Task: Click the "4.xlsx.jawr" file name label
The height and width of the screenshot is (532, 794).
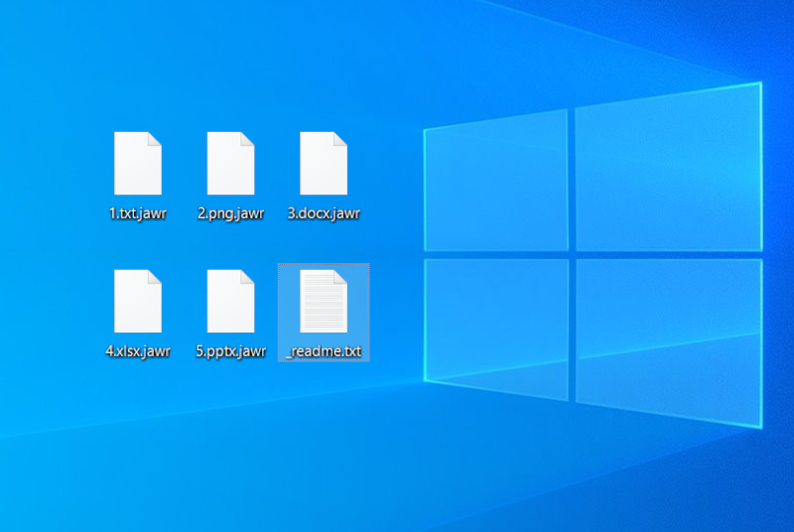Action: [138, 351]
